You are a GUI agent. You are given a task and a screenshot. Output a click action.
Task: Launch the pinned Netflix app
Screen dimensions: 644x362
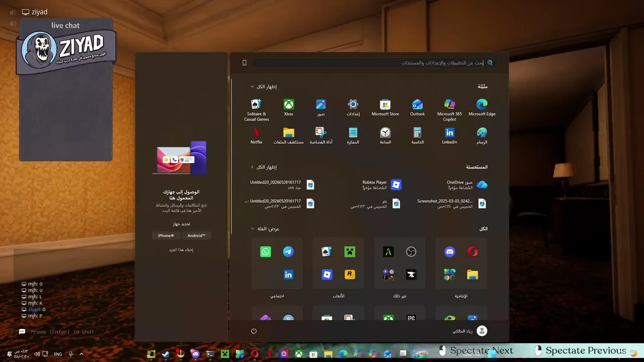click(256, 136)
